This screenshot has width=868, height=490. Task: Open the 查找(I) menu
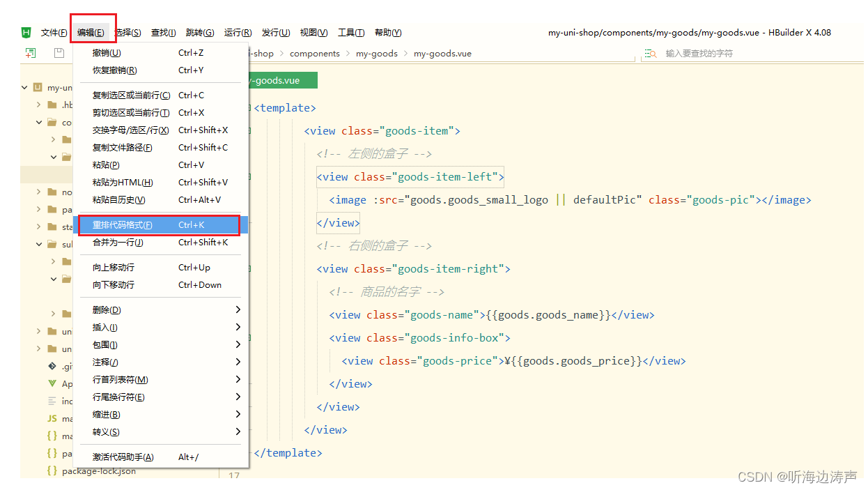pos(164,33)
